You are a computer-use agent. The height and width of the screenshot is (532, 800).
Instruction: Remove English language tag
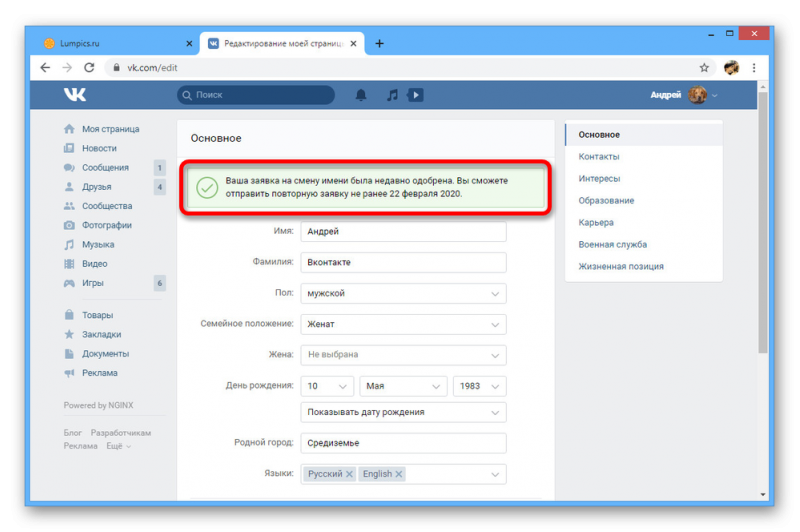(398, 474)
